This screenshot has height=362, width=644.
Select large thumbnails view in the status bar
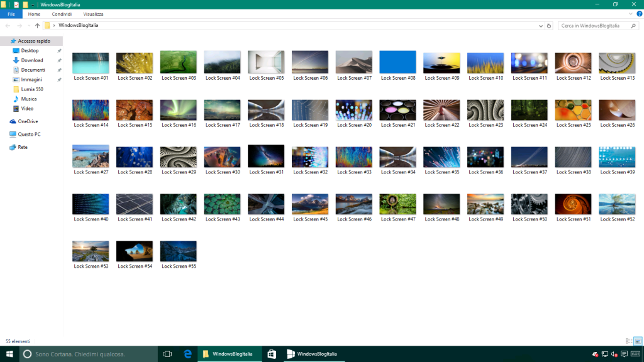637,341
